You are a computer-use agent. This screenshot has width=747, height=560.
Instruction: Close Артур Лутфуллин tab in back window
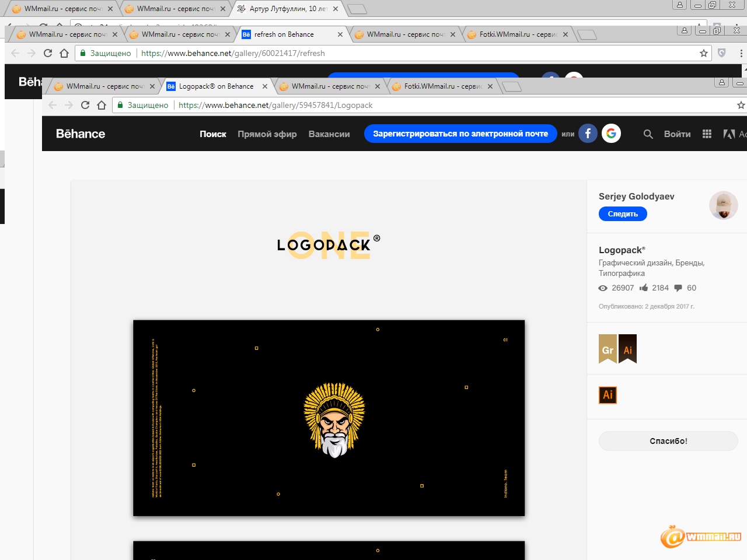[x=336, y=9]
